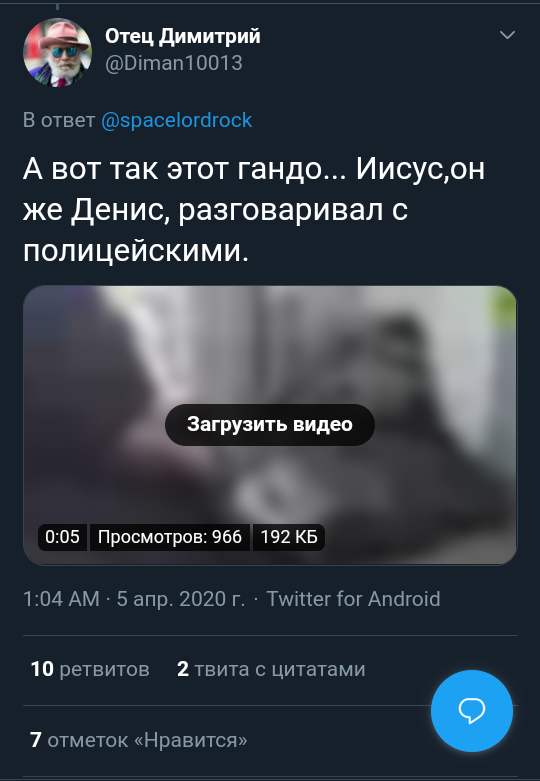Click the В ответ reply label
Viewport: 540px width, 781px height.
59,121
